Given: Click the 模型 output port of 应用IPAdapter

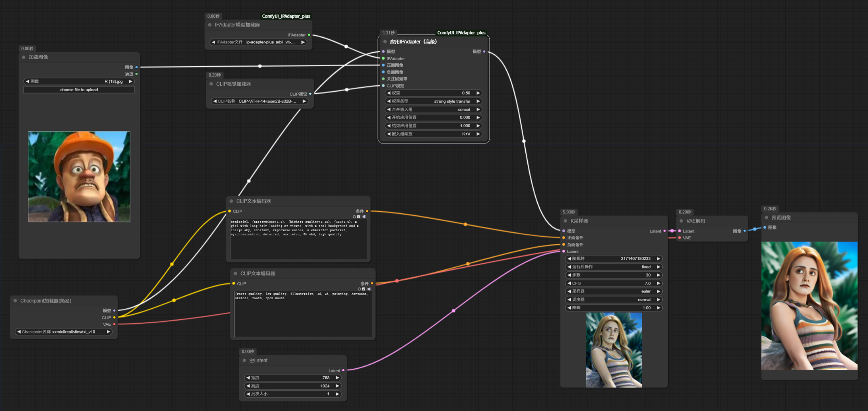Looking at the screenshot, I should coord(484,52).
